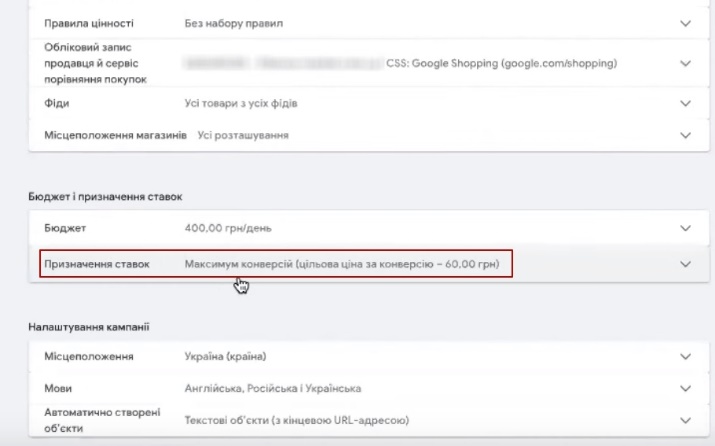Expand the Автоматично створені об'єкти chevron
The width and height of the screenshot is (715, 446).
[685, 420]
